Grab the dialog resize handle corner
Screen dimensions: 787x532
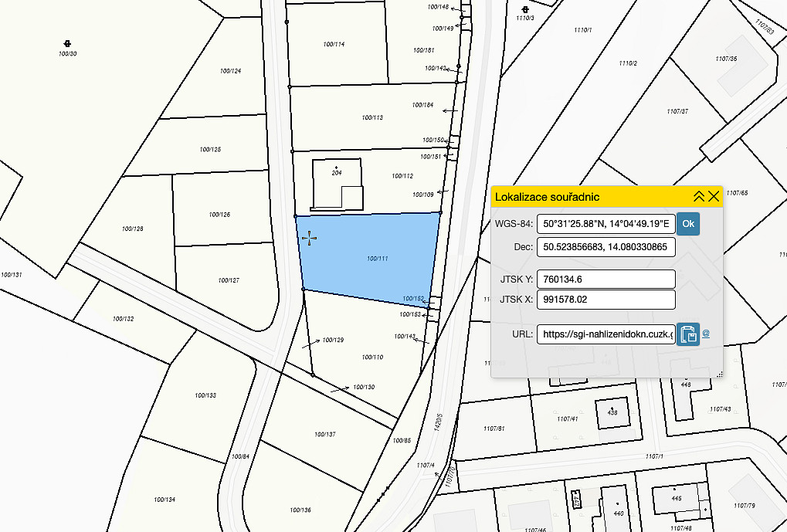tap(719, 374)
